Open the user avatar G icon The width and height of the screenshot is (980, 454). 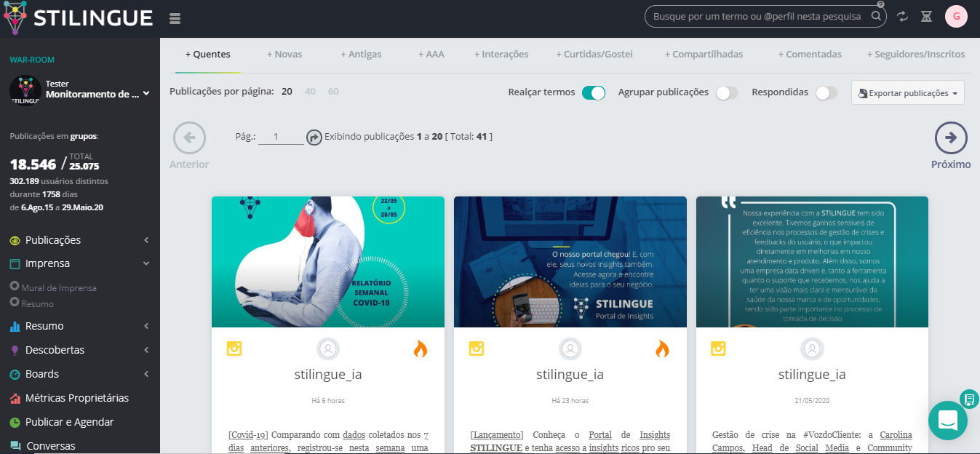956,16
